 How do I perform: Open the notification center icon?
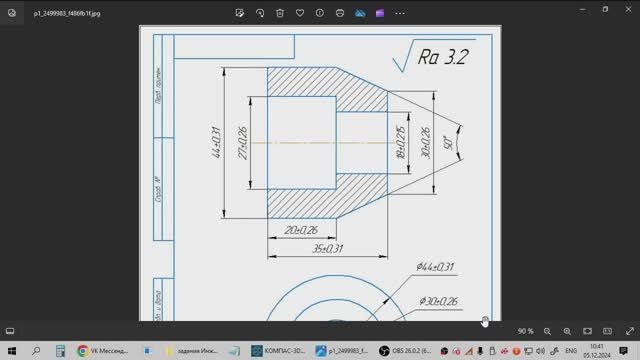point(623,351)
